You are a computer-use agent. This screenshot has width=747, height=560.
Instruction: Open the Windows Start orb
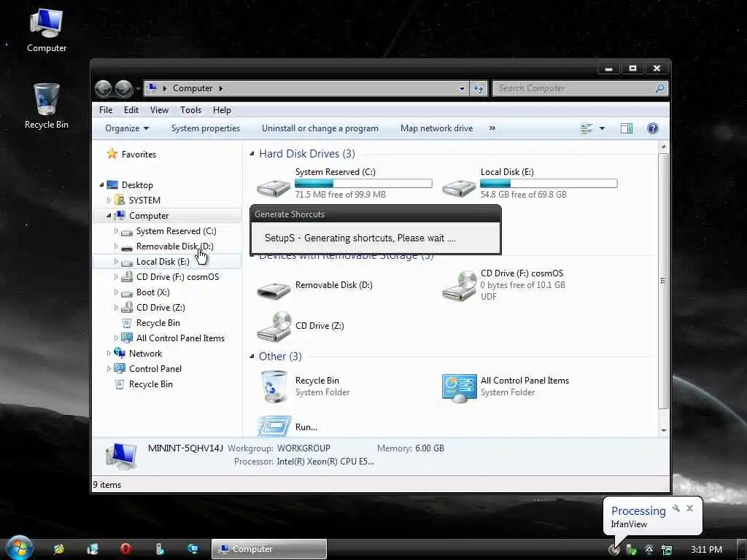point(20,548)
